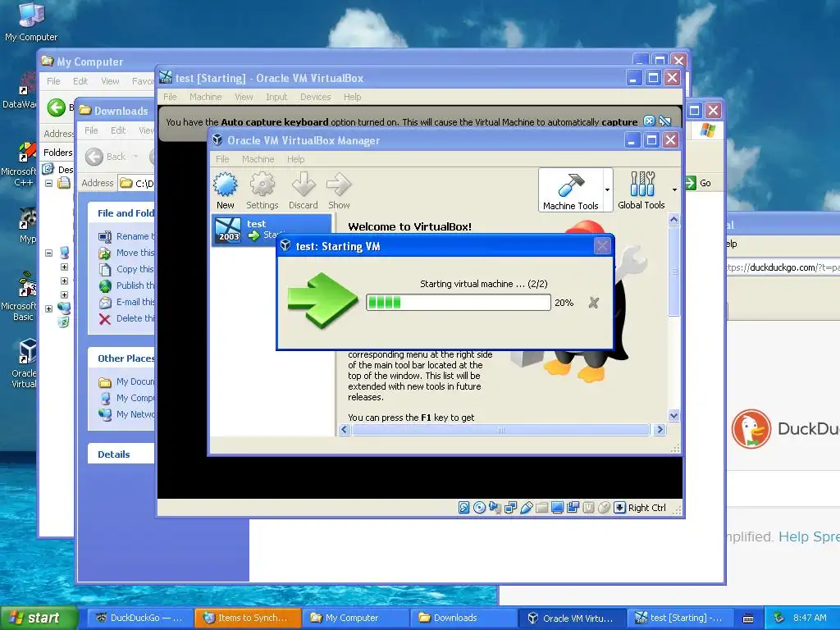
Task: Click keyboard icon in the system tray
Action: 748,619
